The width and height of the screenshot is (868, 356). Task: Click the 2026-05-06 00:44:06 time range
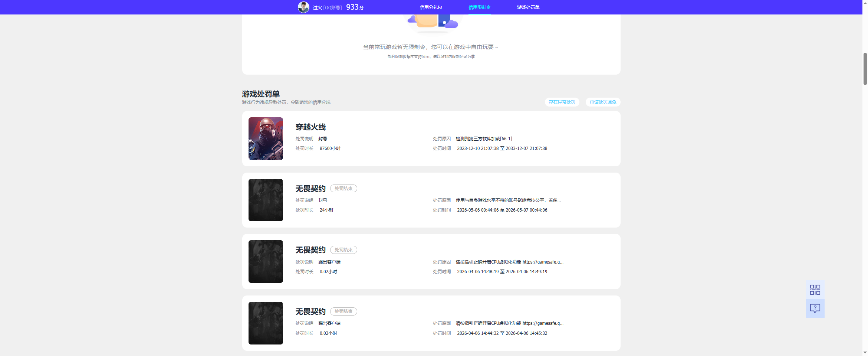point(502,210)
